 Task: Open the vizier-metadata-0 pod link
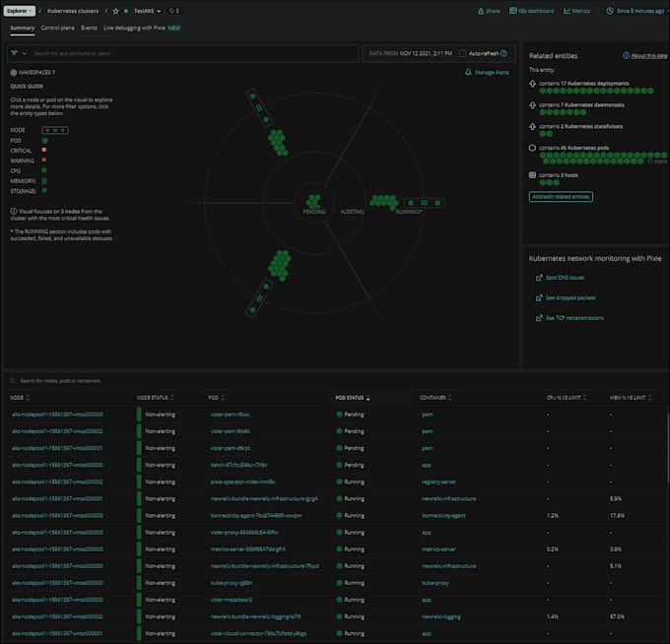(x=232, y=600)
